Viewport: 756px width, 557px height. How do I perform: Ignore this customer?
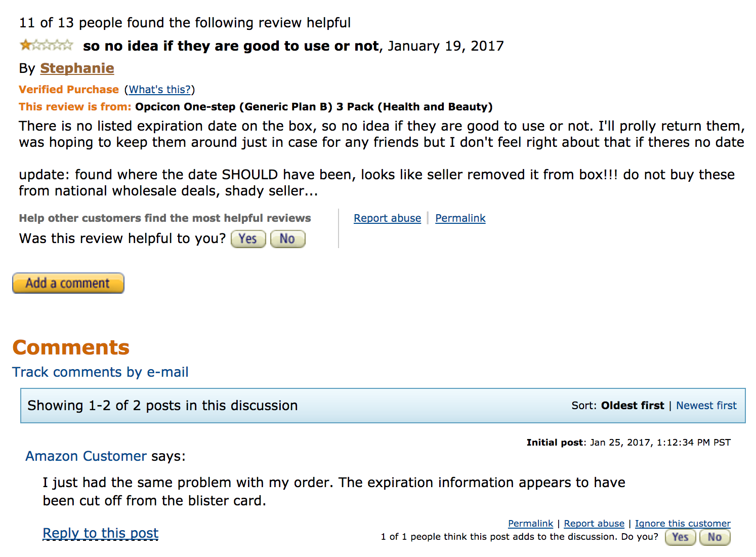(683, 524)
